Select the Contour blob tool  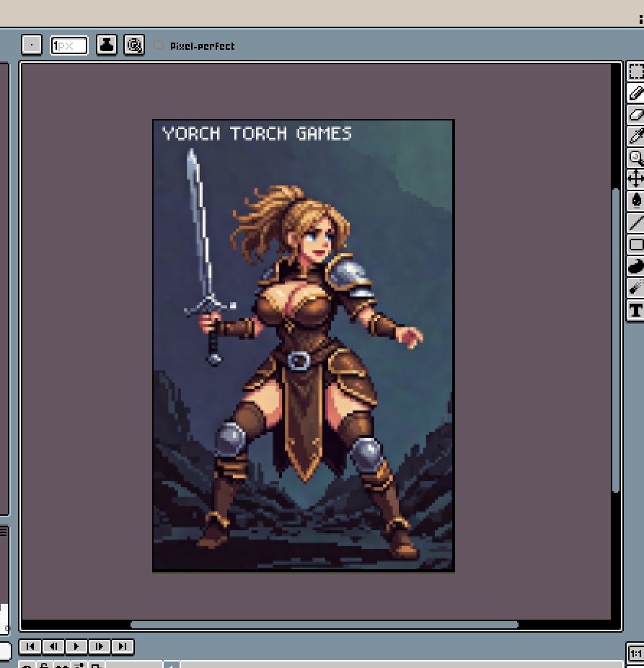pyautogui.click(x=635, y=266)
